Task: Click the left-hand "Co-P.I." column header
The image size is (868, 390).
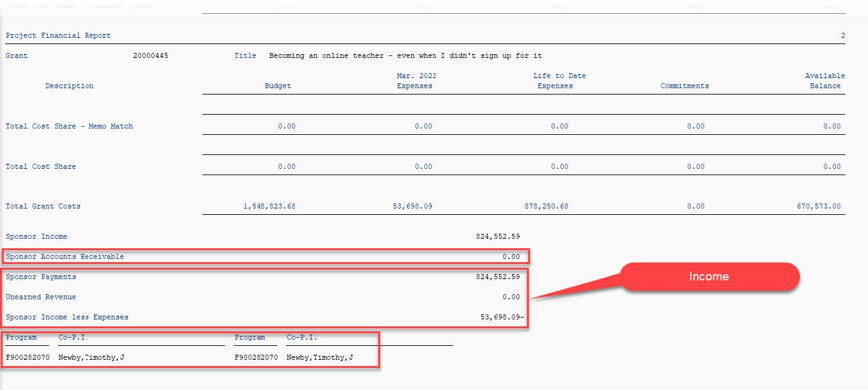Action: [73, 337]
